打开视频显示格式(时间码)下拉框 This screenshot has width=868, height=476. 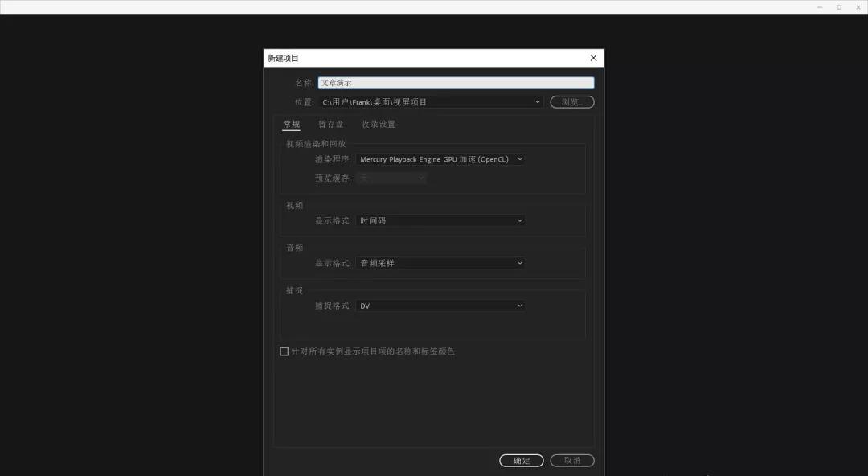tap(440, 220)
